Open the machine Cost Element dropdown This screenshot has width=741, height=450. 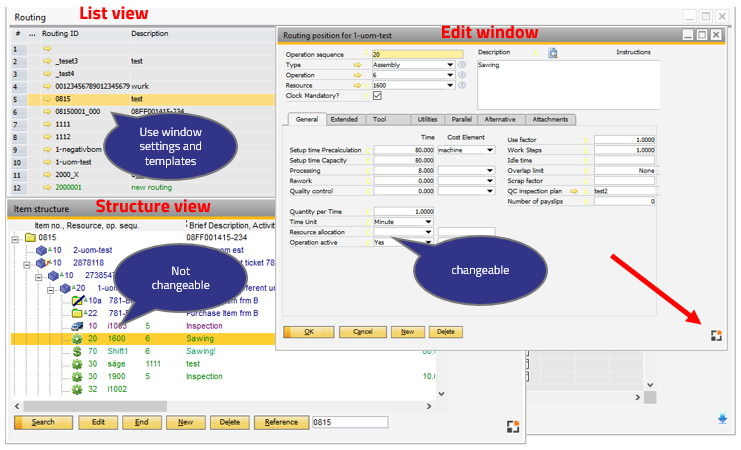point(489,150)
